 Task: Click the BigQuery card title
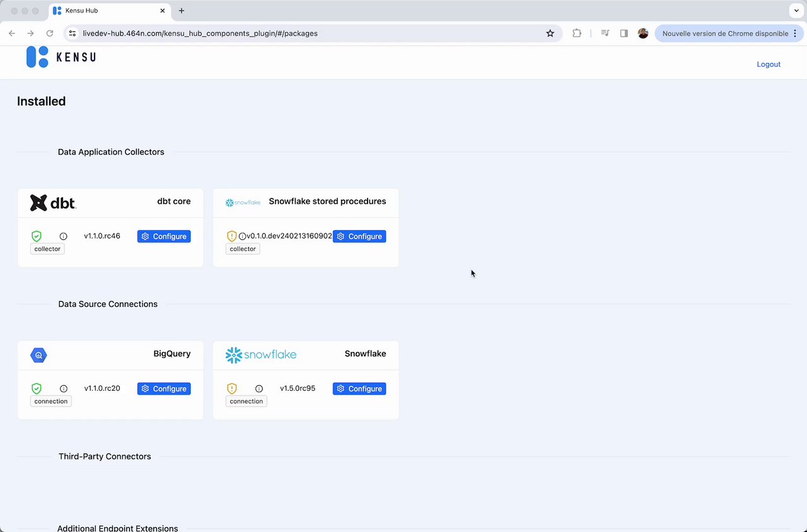(172, 354)
